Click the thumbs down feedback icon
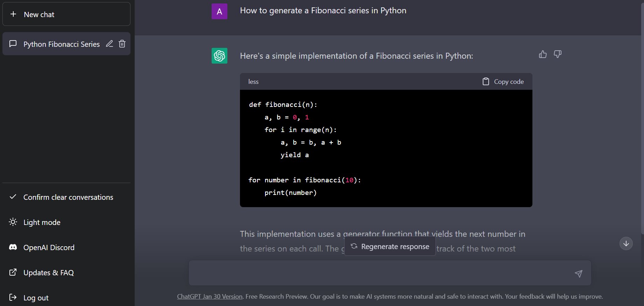This screenshot has width=644, height=306. [558, 54]
